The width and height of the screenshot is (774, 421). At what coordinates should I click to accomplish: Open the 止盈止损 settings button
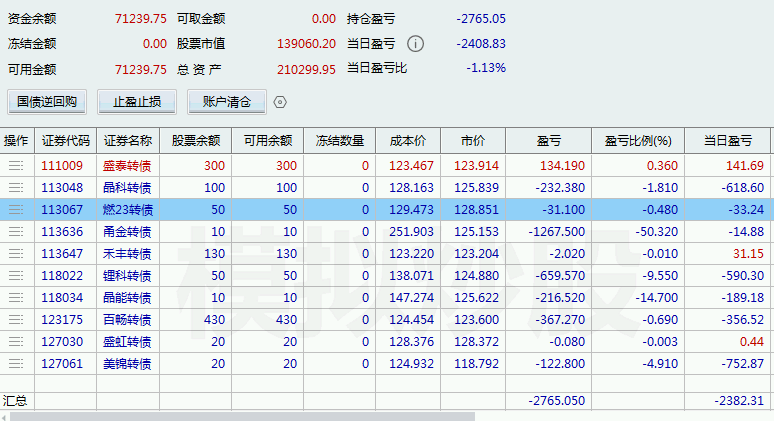pos(143,102)
